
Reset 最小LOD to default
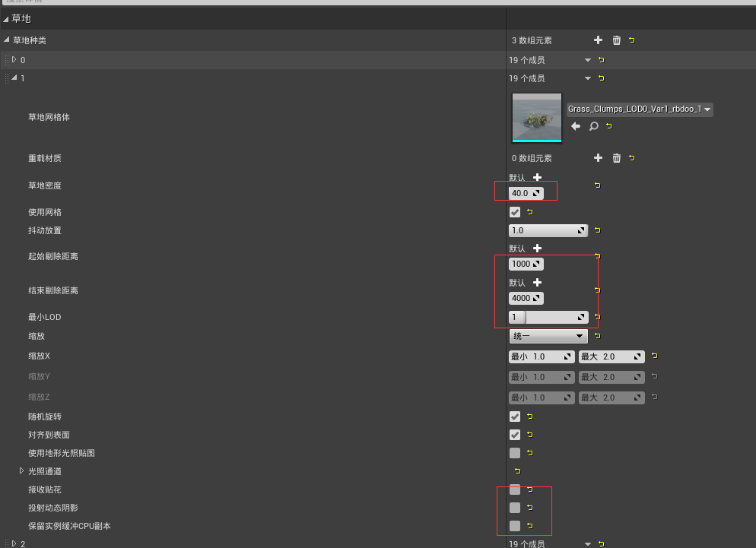597,317
